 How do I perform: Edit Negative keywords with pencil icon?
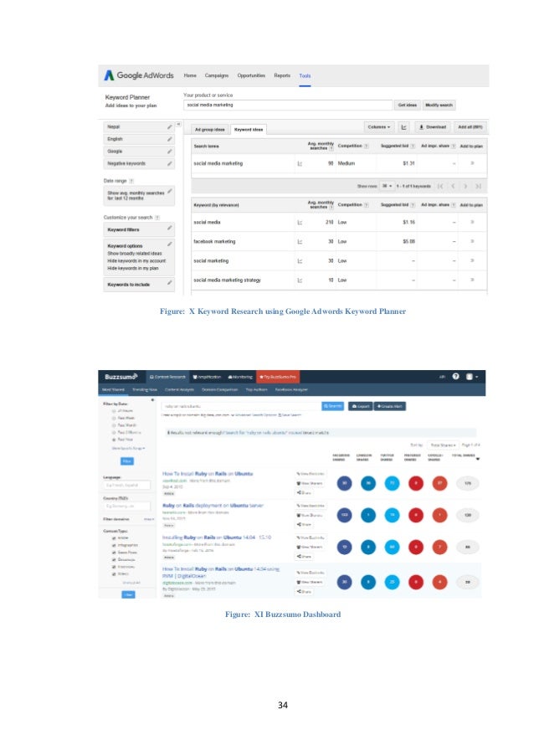point(170,163)
